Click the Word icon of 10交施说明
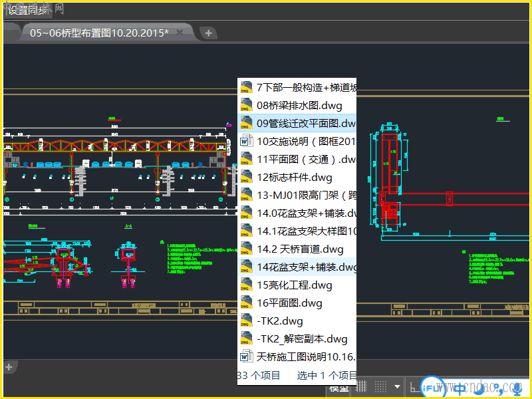Screen dimensions: 532x399 [x=246, y=142]
